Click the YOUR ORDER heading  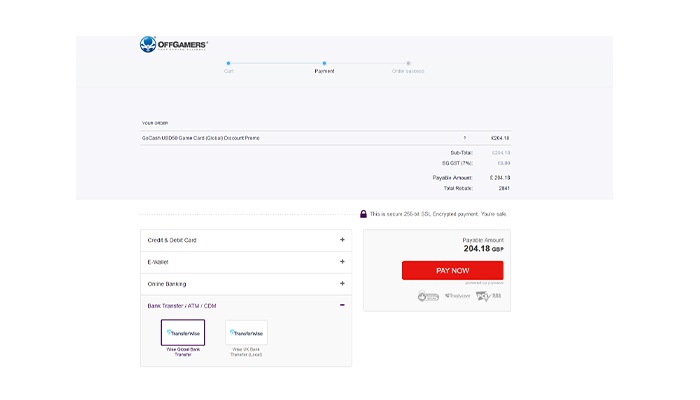[x=155, y=123]
